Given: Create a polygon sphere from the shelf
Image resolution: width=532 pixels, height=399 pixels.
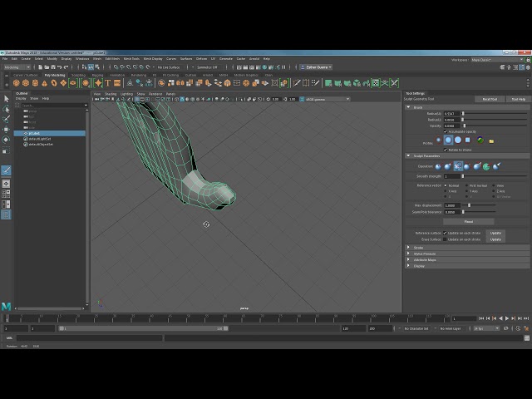Looking at the screenshot, I should 16,83.
